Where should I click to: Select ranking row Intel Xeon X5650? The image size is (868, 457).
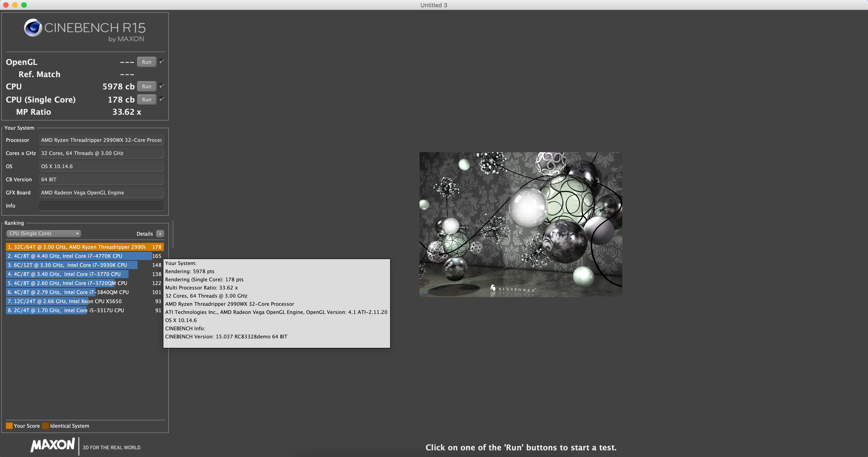pos(85,301)
